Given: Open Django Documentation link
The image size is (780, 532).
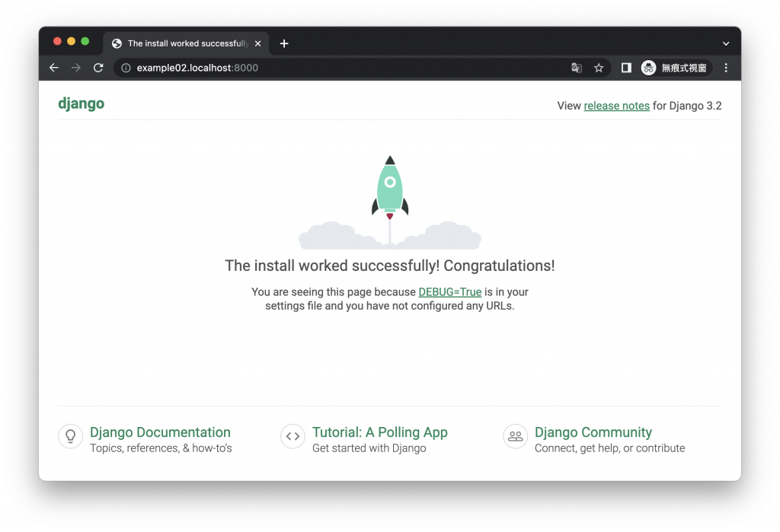Looking at the screenshot, I should [x=160, y=432].
